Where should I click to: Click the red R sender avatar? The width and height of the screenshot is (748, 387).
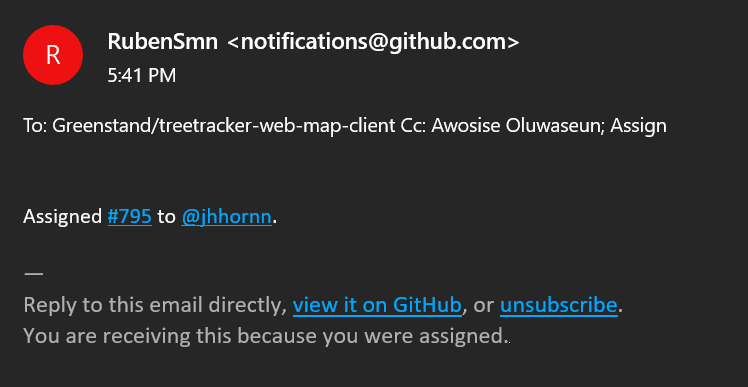click(53, 55)
